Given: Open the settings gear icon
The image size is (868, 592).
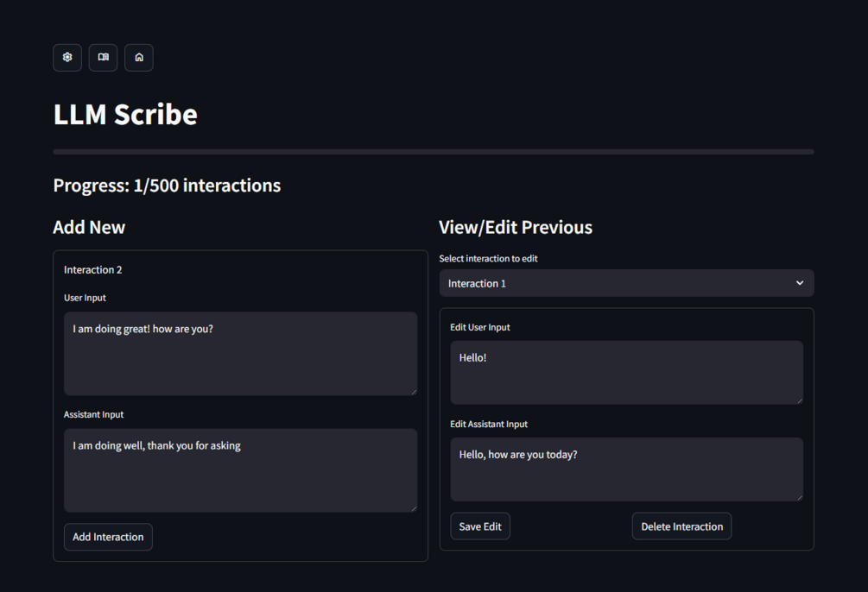Looking at the screenshot, I should point(67,58).
